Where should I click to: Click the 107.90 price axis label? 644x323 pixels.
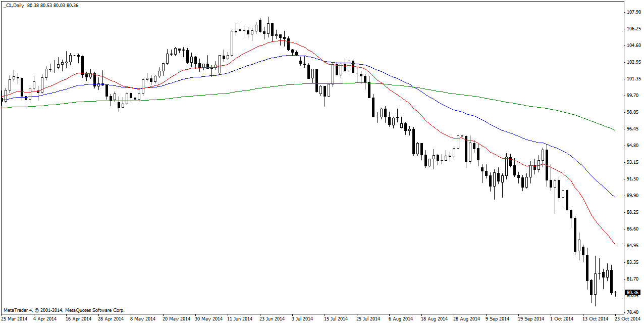coord(633,12)
